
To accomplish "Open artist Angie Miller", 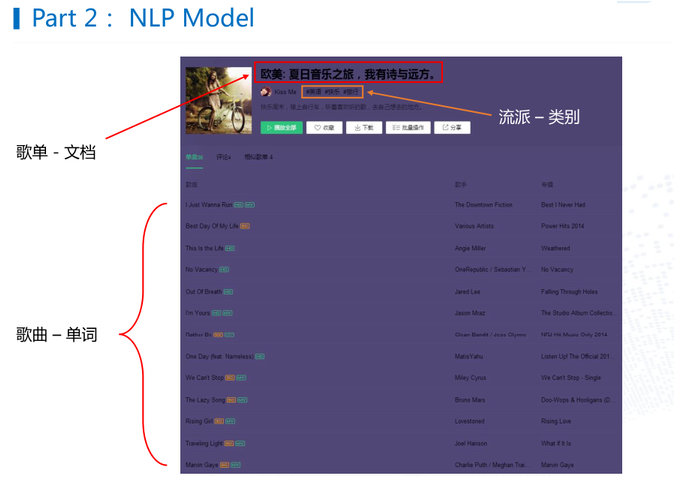I will pos(470,248).
